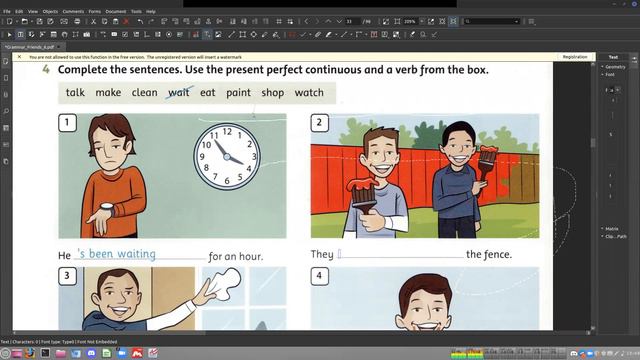Click the Cut scissors icon
Viewport: 640px width, 360px height.
[93, 21]
